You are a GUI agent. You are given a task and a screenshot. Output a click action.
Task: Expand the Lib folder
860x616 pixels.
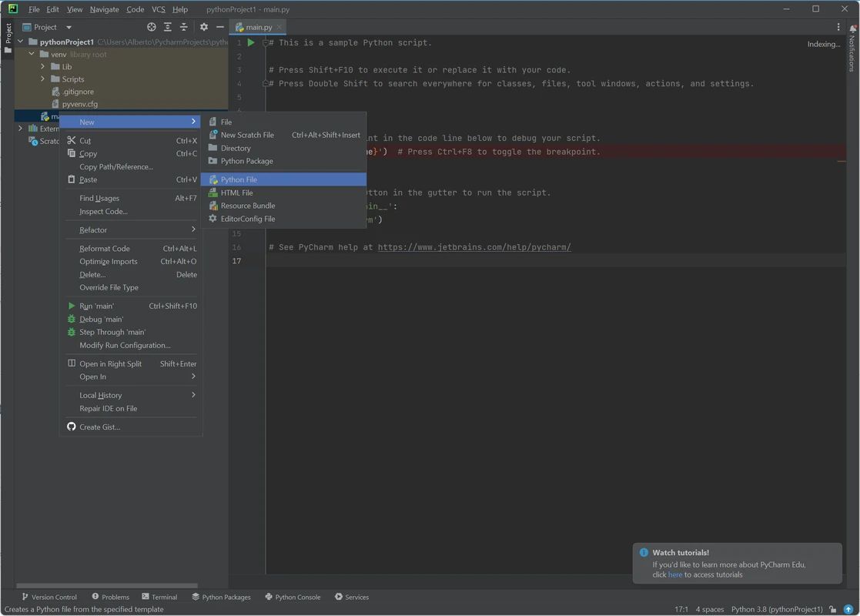[43, 66]
